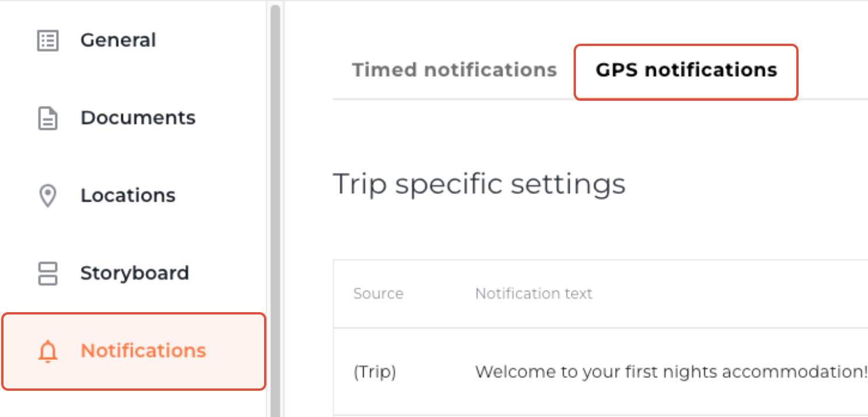Select the (Trip) source cell

[x=375, y=372]
